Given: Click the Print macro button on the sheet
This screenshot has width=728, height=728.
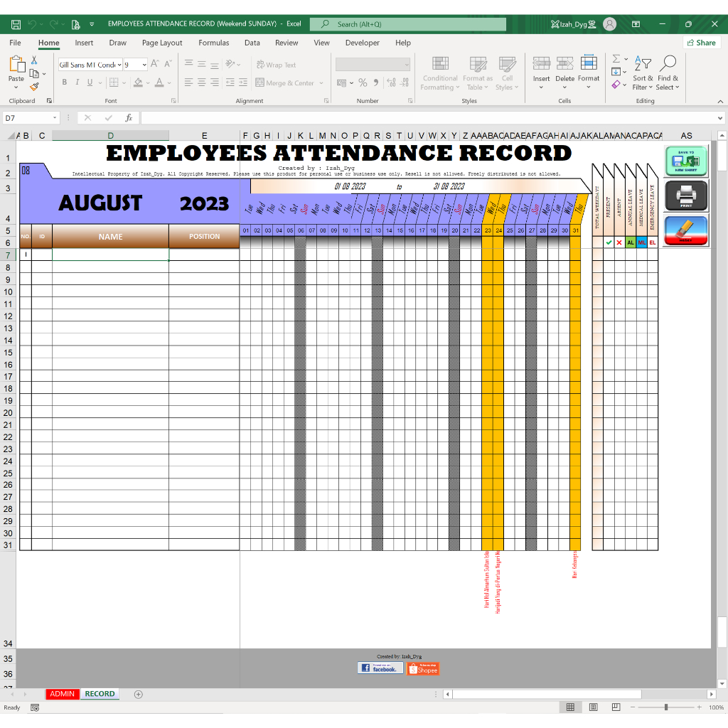Looking at the screenshot, I should pos(685,196).
